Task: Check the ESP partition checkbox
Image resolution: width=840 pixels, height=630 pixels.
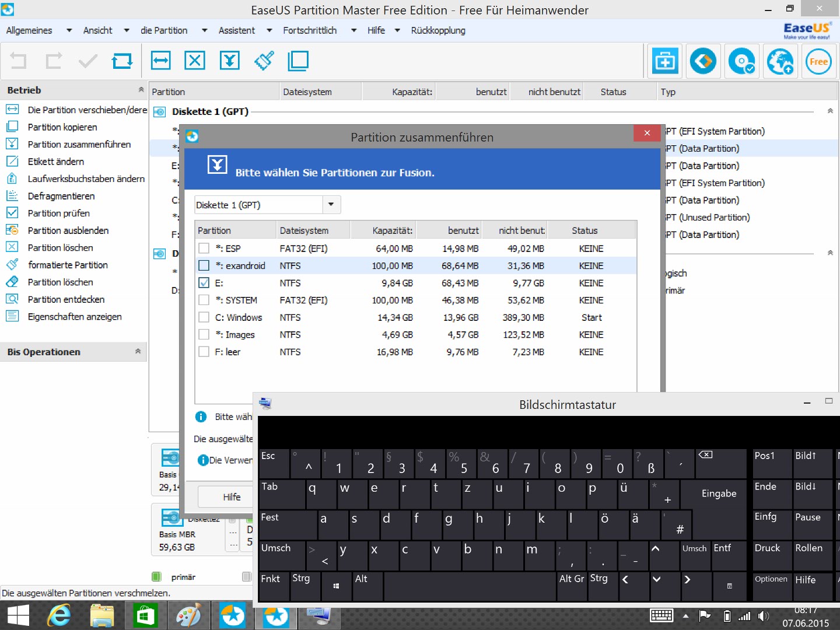Action: click(204, 249)
